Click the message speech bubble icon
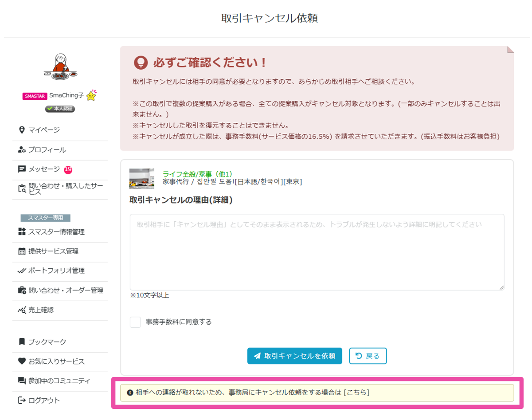Screen dimensions: 532x420 22,169
